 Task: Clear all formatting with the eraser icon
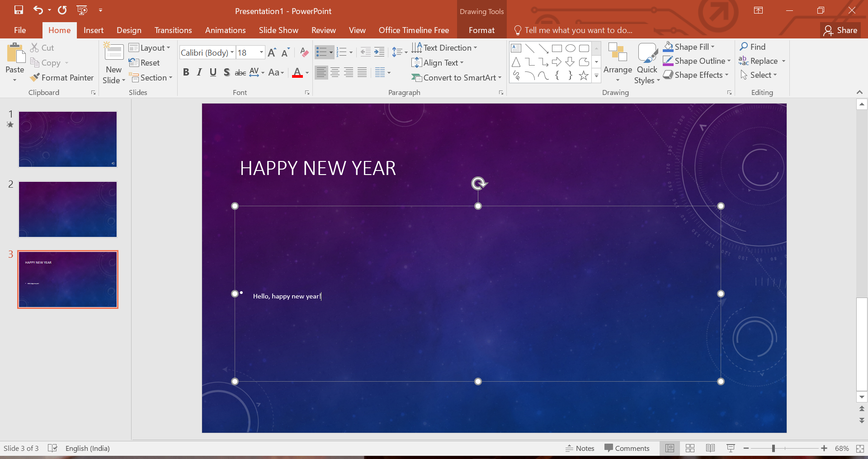tap(304, 52)
